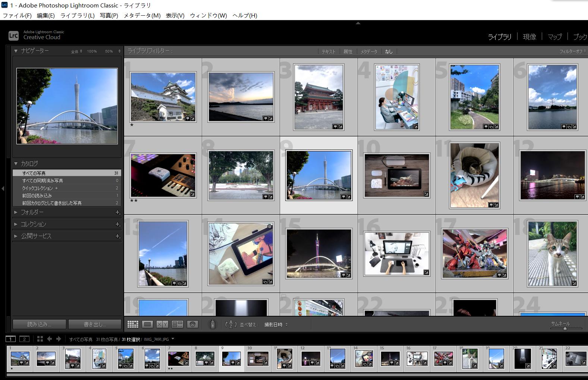Open People face view
This screenshot has height=380, width=588.
[x=192, y=324]
